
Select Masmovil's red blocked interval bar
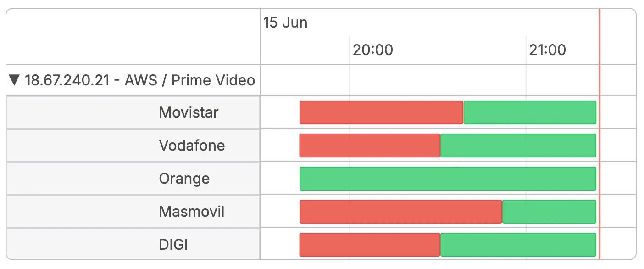(x=401, y=212)
